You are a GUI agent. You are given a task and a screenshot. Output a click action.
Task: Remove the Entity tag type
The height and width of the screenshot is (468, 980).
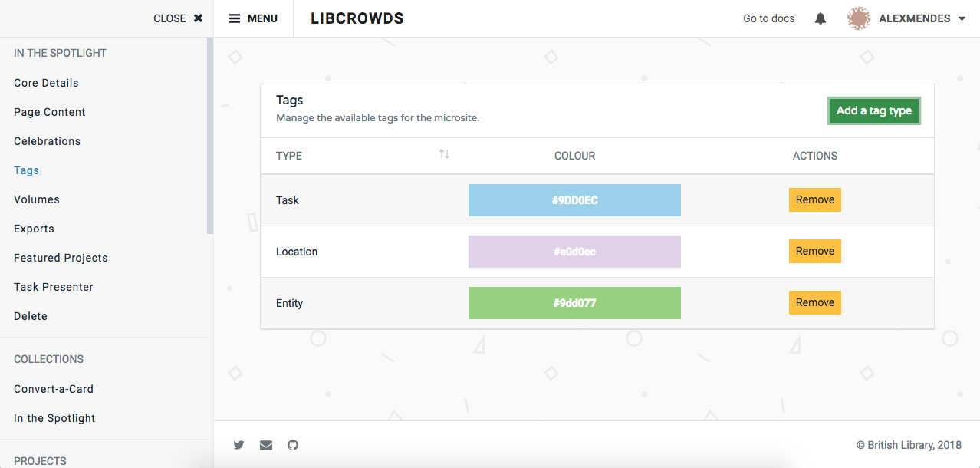(814, 302)
